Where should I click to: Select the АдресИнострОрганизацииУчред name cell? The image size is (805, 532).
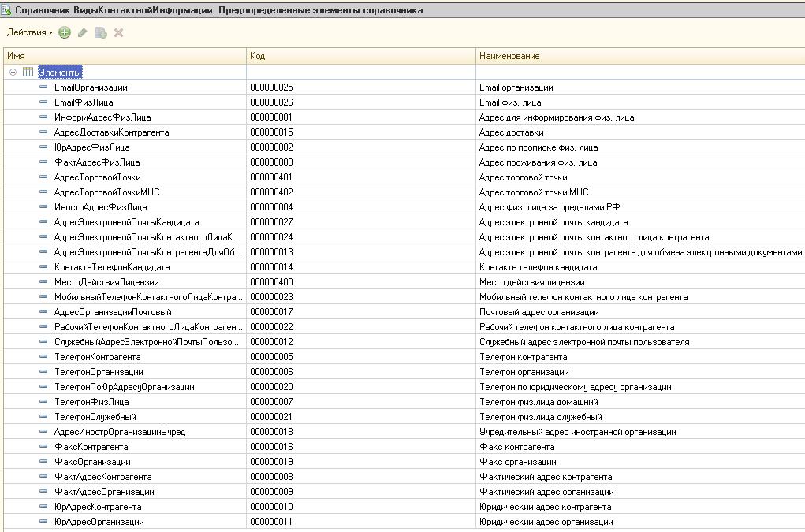pyautogui.click(x=120, y=431)
